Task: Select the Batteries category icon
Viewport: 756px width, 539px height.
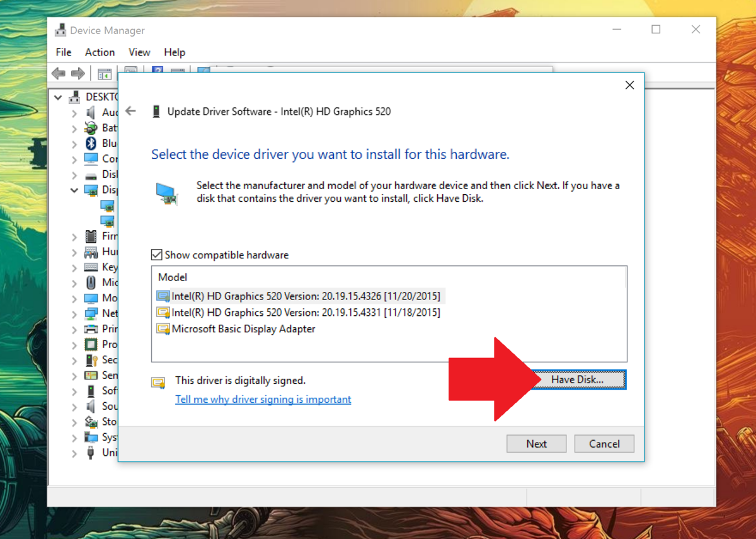Action: [x=91, y=128]
